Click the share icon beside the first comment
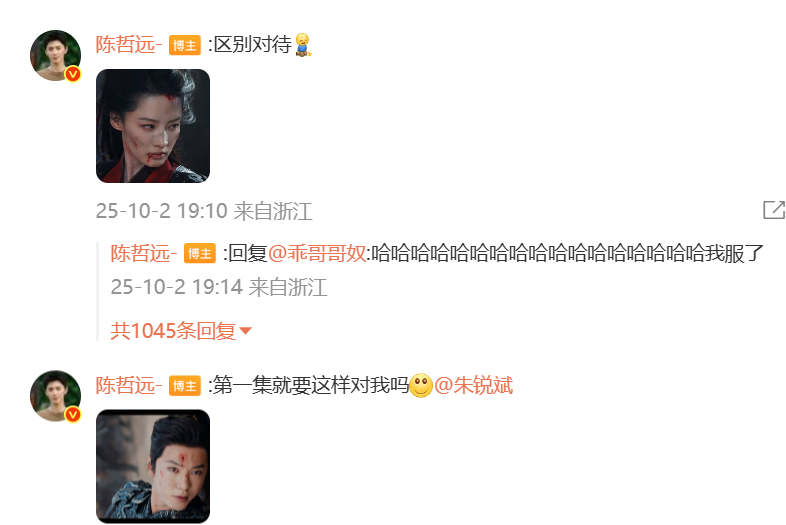This screenshot has height=525, width=786. pyautogui.click(x=773, y=210)
